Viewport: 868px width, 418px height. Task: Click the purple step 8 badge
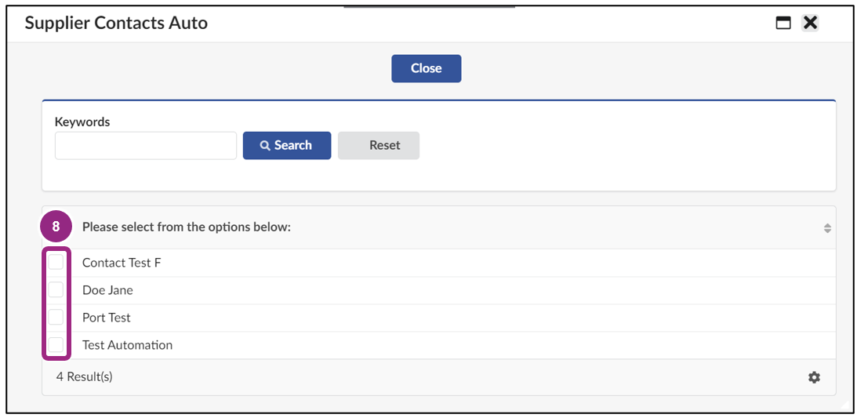pyautogui.click(x=56, y=227)
